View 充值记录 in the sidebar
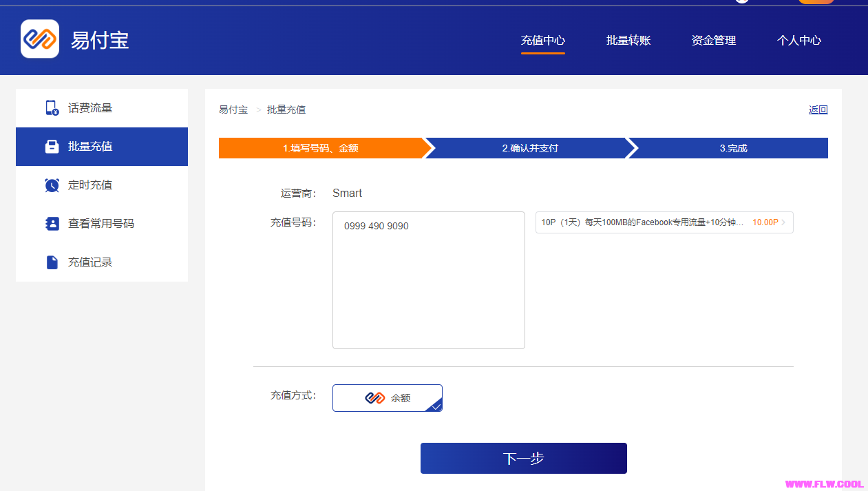Screen dimensions: 868x491 point(102,262)
